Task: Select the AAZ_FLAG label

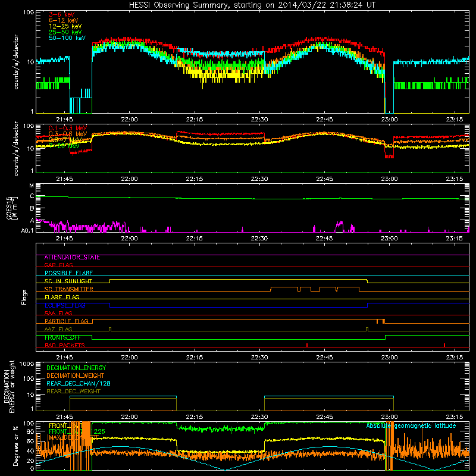Action: [x=58, y=329]
